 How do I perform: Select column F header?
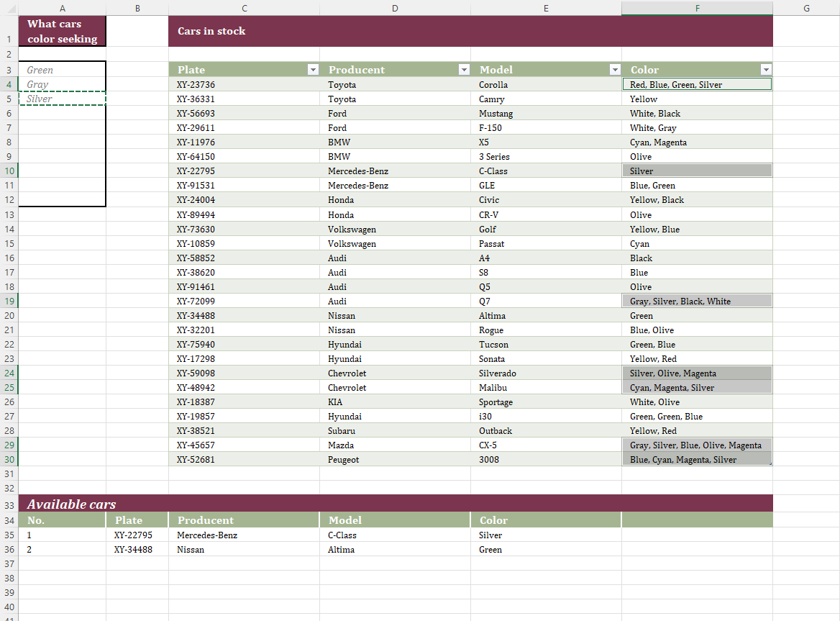[697, 8]
